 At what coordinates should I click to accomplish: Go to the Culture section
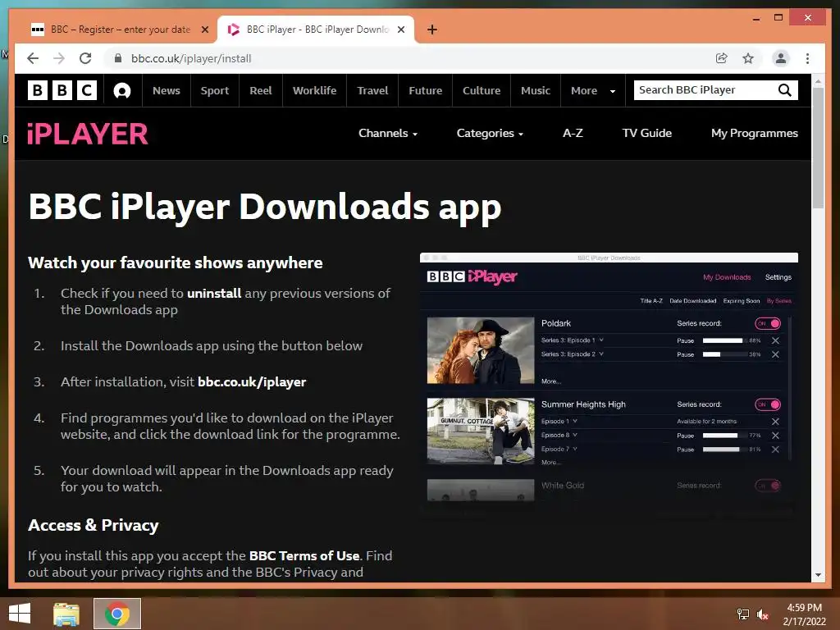click(481, 90)
